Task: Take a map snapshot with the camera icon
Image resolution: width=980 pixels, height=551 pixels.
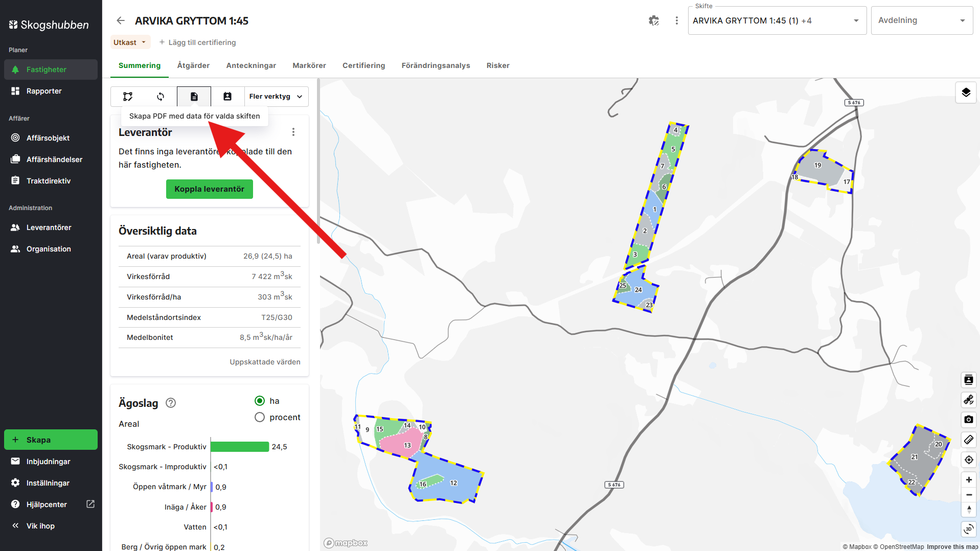Action: pyautogui.click(x=969, y=420)
